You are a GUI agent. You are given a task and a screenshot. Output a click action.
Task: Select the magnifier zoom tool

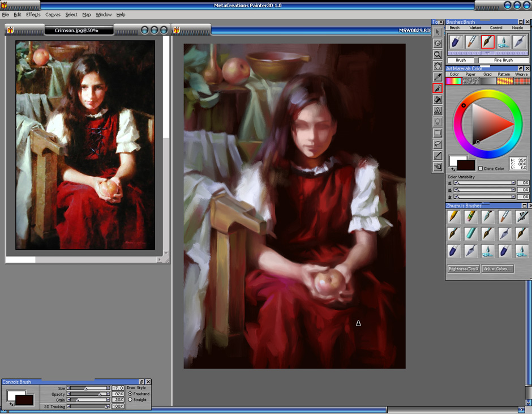click(x=437, y=54)
